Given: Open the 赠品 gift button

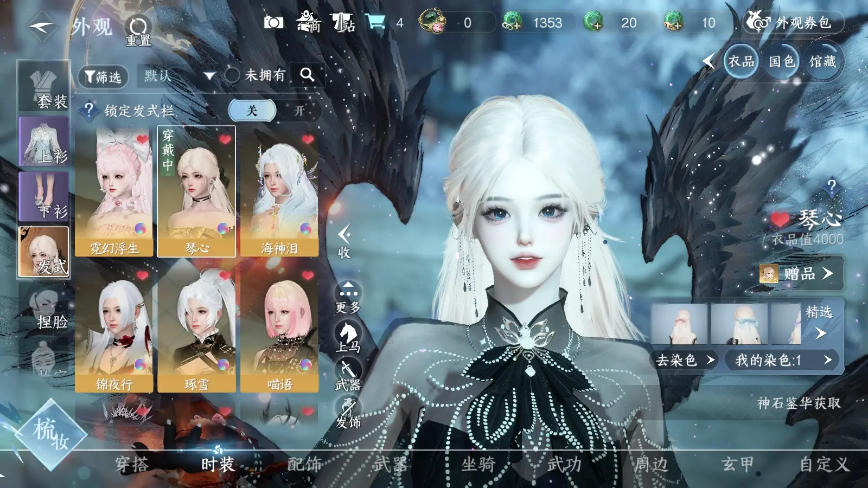Looking at the screenshot, I should [801, 273].
